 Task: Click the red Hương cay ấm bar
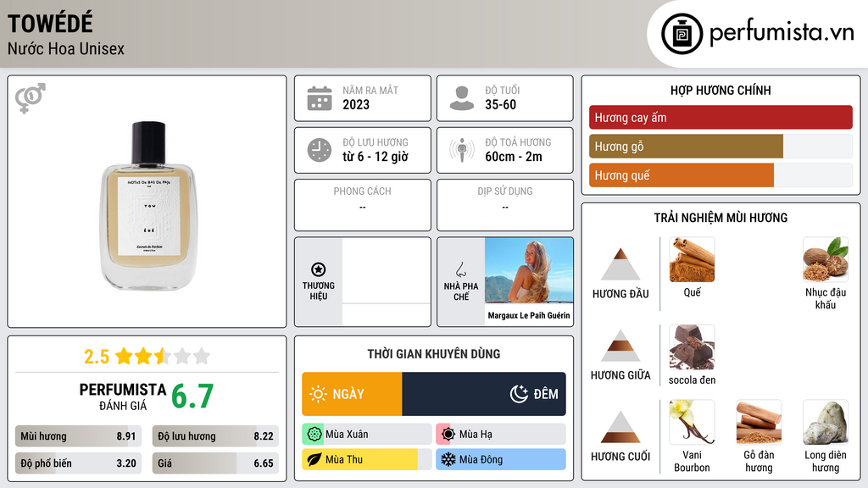click(721, 117)
